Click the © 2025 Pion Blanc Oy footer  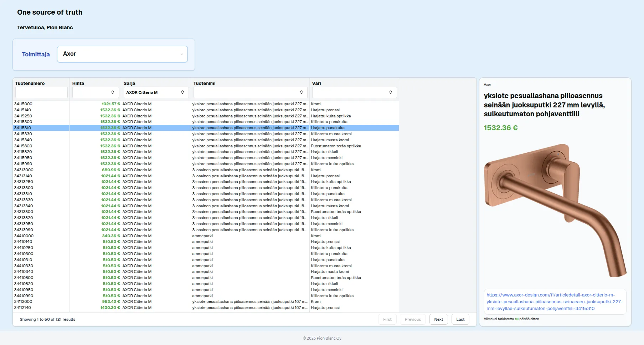tap(322, 338)
